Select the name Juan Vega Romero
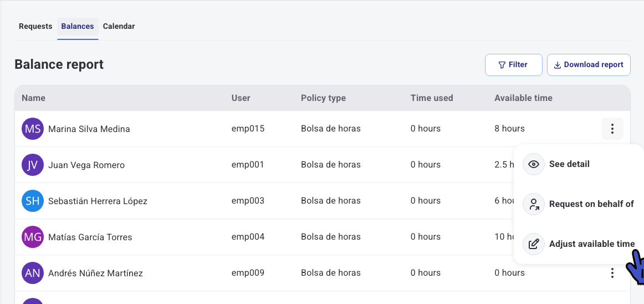This screenshot has height=304, width=644. pyautogui.click(x=86, y=165)
